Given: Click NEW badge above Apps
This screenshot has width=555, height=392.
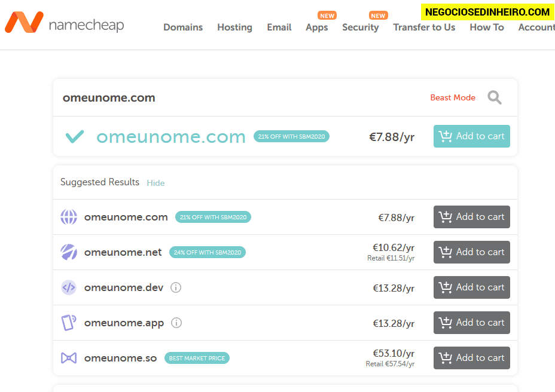Looking at the screenshot, I should (327, 16).
